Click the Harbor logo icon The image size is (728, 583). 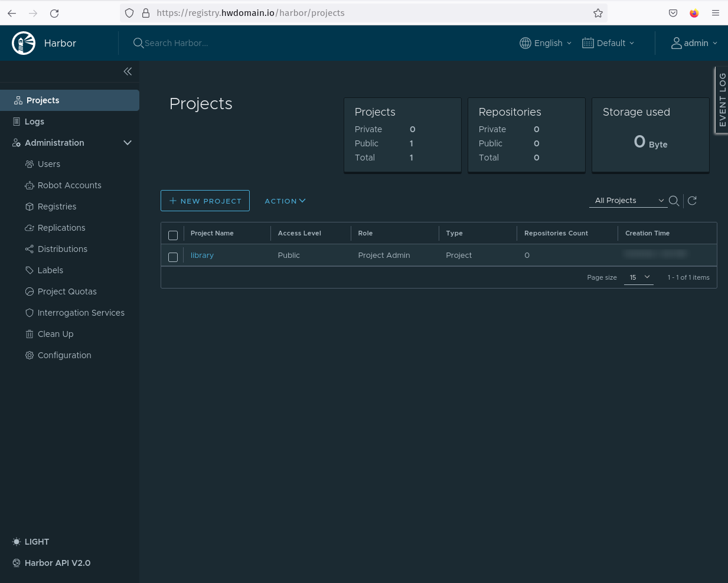[24, 43]
